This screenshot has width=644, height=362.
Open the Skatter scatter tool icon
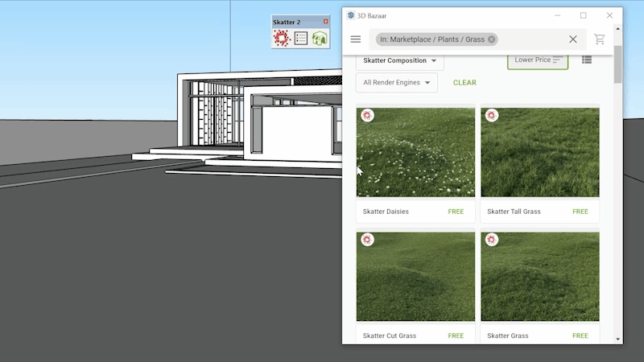click(x=282, y=38)
